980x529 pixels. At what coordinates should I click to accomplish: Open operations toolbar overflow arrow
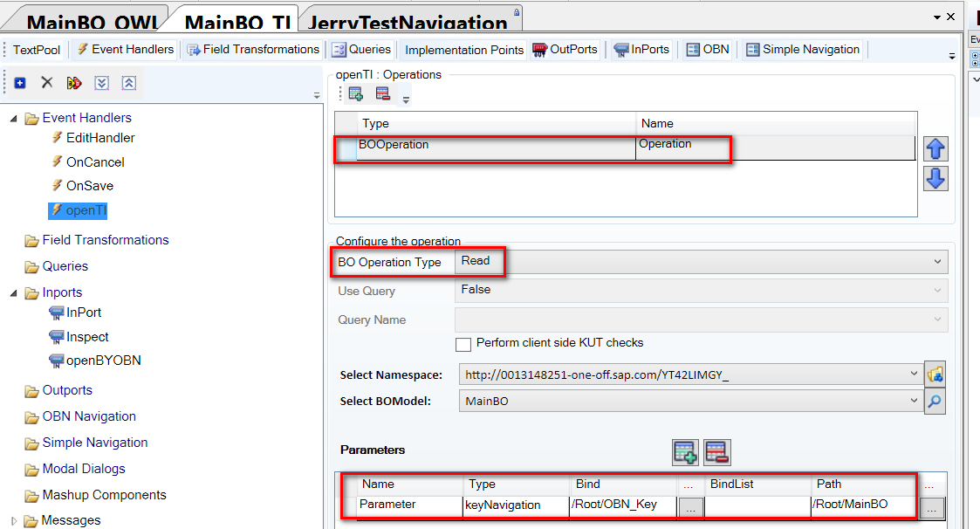pyautogui.click(x=406, y=100)
